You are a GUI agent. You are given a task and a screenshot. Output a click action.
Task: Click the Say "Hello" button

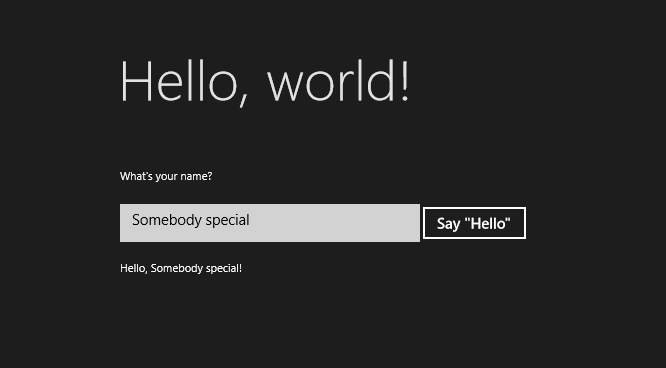click(x=474, y=223)
